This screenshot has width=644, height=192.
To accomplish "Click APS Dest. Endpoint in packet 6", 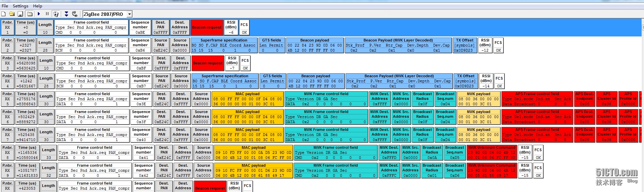I will point(585,117).
